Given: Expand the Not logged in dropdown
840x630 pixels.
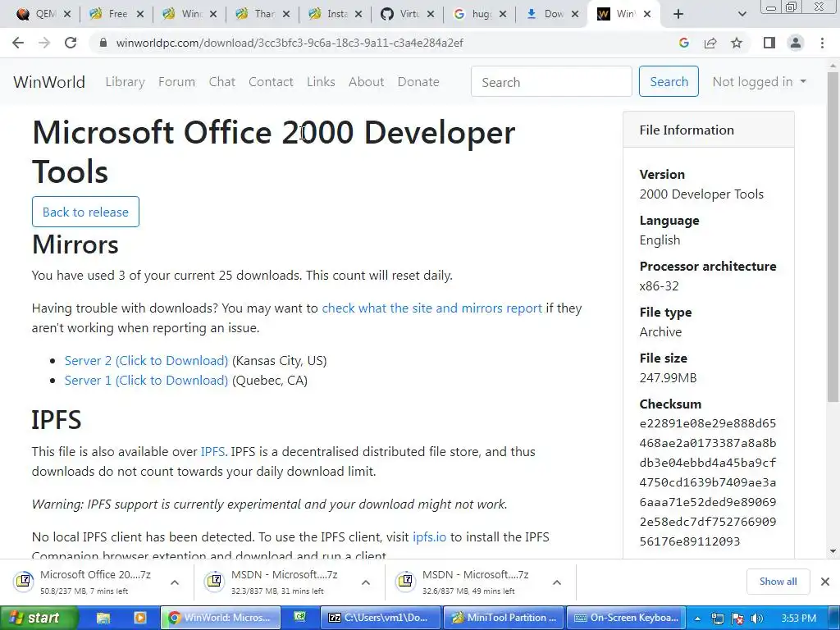Looking at the screenshot, I should click(759, 82).
